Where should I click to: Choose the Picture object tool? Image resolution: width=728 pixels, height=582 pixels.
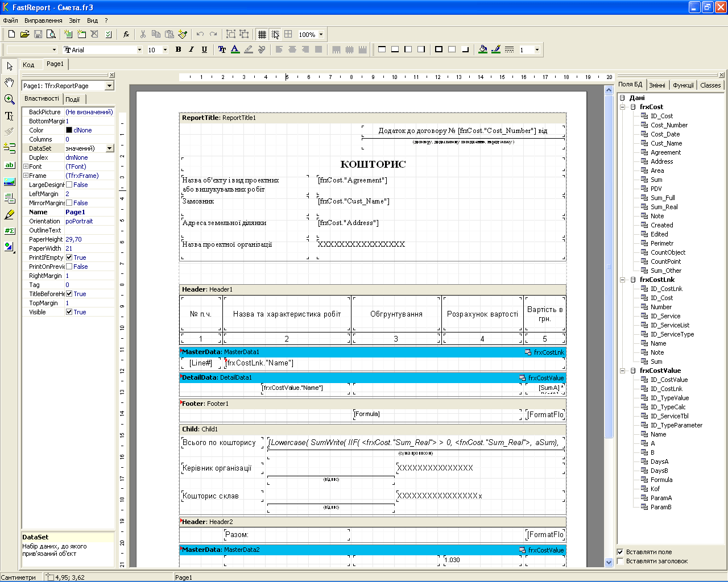tap(9, 182)
